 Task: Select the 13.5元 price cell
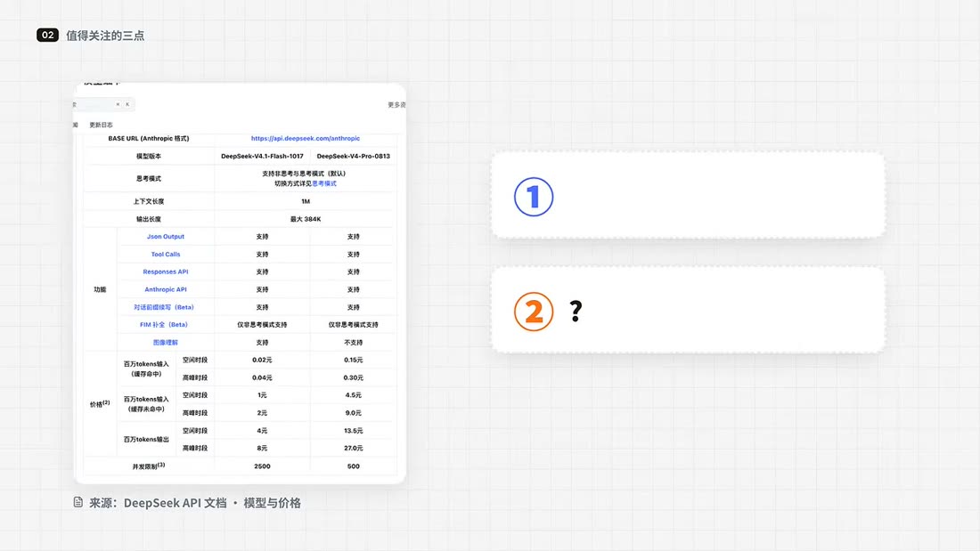[x=353, y=431]
